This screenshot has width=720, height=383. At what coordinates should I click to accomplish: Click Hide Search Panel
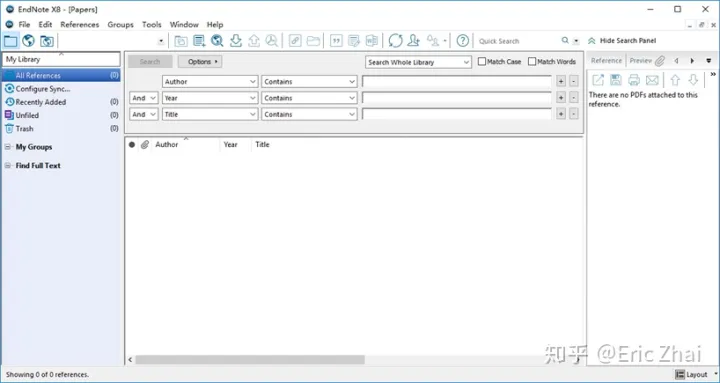point(622,41)
